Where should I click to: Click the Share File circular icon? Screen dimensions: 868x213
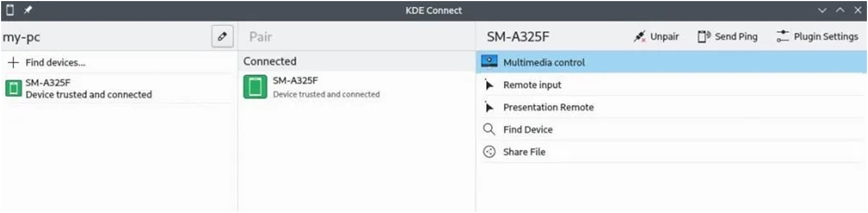click(489, 152)
